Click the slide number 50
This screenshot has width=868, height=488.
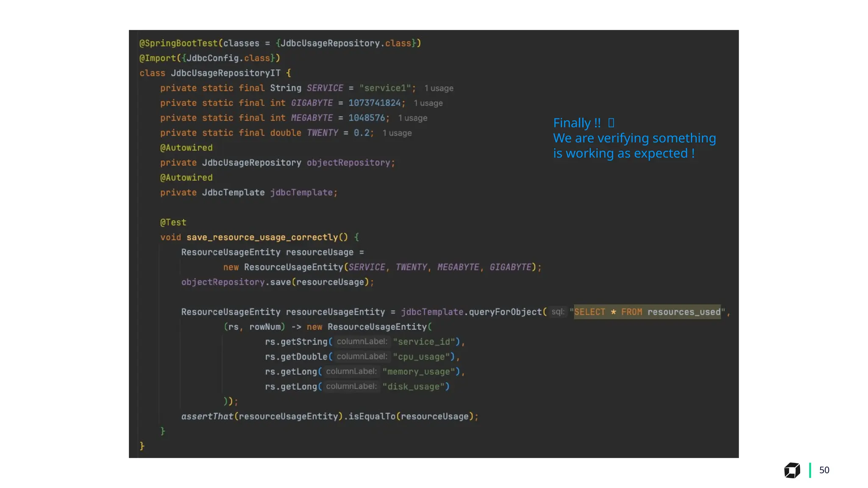824,470
